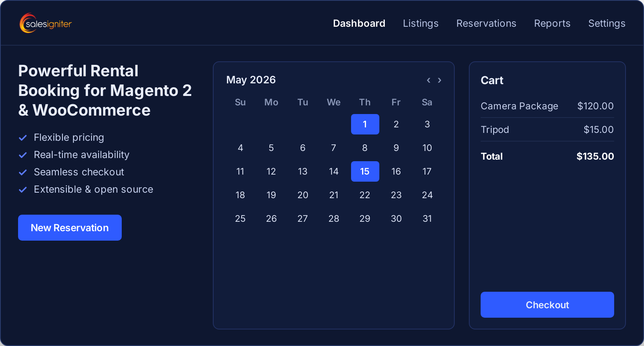The width and height of the screenshot is (644, 346).
Task: Select day 27 on the calendar
Action: [x=303, y=219]
